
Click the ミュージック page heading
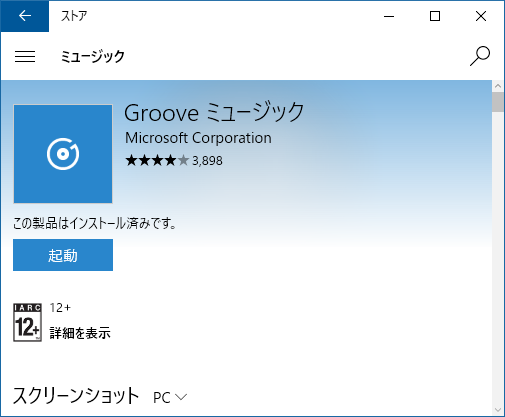[x=92, y=56]
